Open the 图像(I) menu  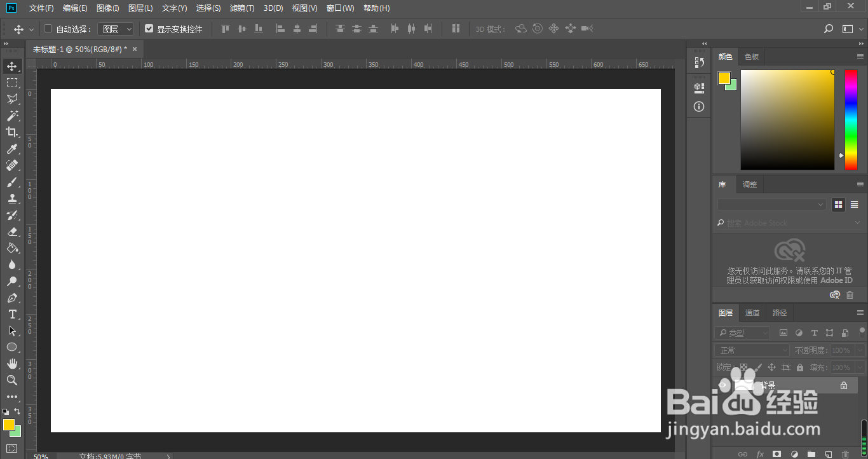coord(108,8)
